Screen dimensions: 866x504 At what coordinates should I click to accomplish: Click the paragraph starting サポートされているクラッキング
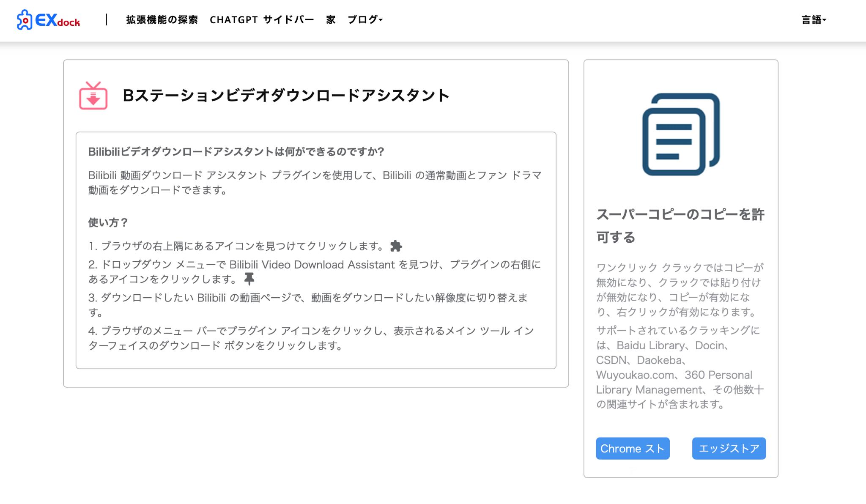point(680,367)
